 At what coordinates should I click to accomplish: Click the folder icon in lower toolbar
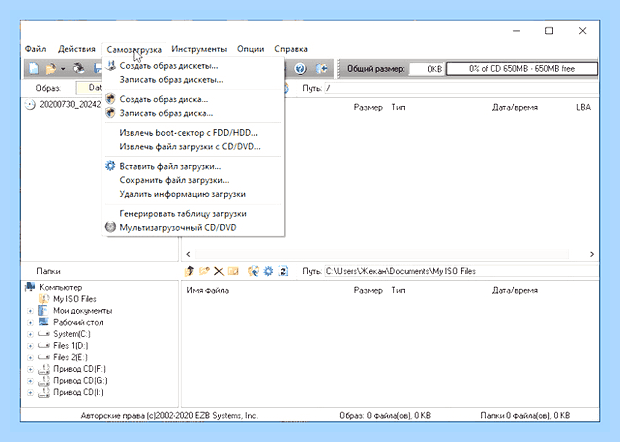pyautogui.click(x=204, y=271)
